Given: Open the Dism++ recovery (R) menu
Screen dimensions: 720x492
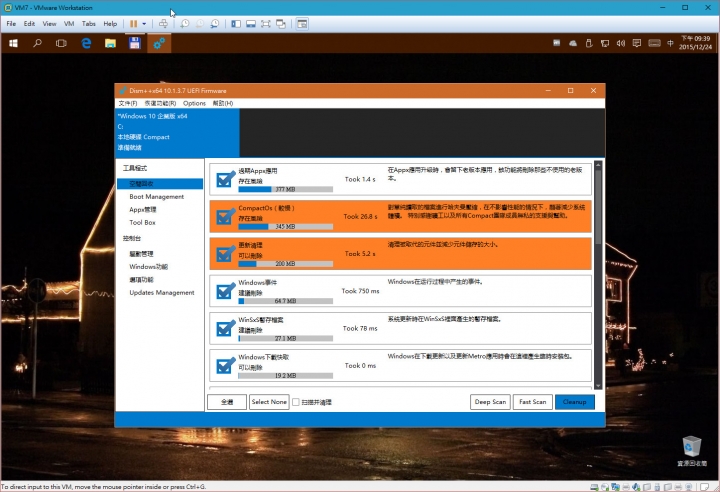Looking at the screenshot, I should coord(160,103).
